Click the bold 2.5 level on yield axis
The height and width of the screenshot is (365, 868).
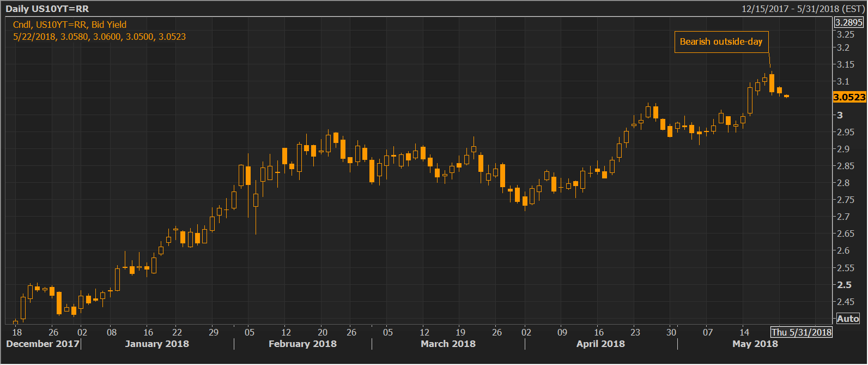[844, 285]
